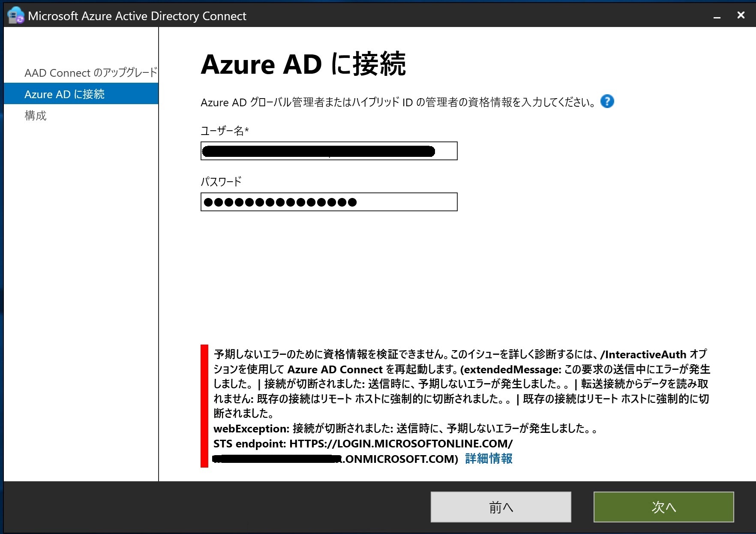756x534 pixels.
Task: Click the ユーザー名* field label
Action: pos(225,130)
